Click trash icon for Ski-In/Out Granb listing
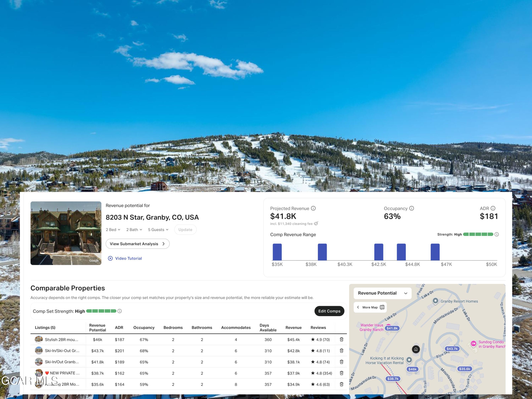 click(341, 362)
